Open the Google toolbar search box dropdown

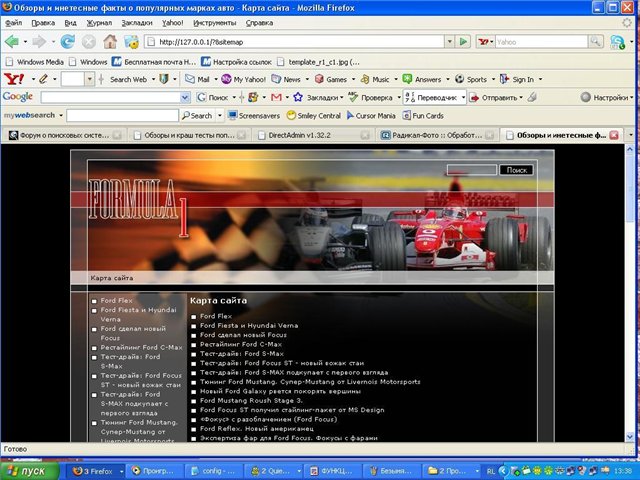tap(185, 97)
